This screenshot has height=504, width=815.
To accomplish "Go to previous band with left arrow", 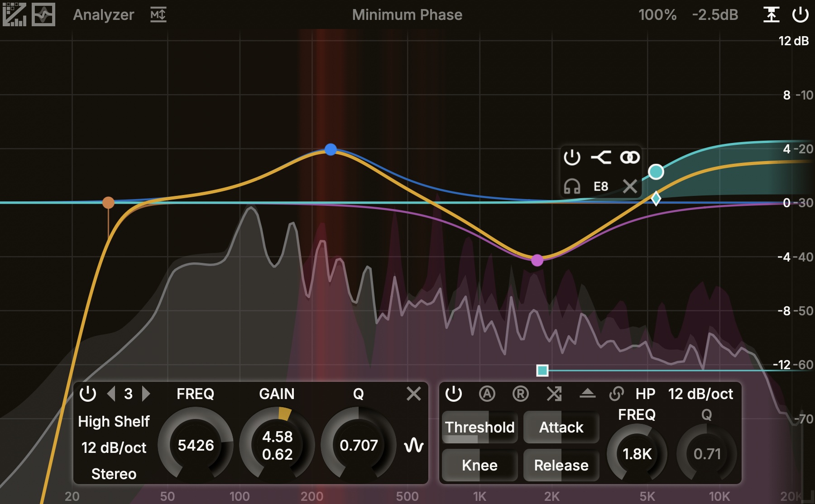I will point(111,394).
